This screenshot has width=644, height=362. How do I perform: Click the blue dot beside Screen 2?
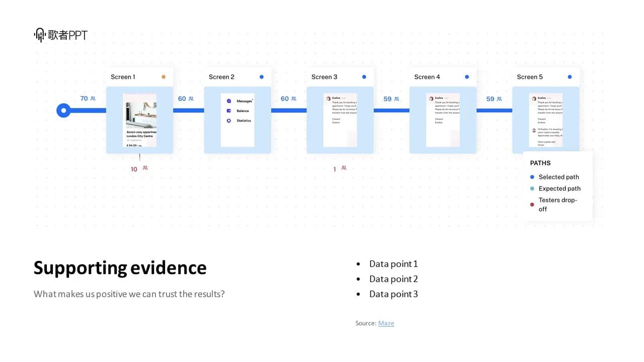(262, 77)
